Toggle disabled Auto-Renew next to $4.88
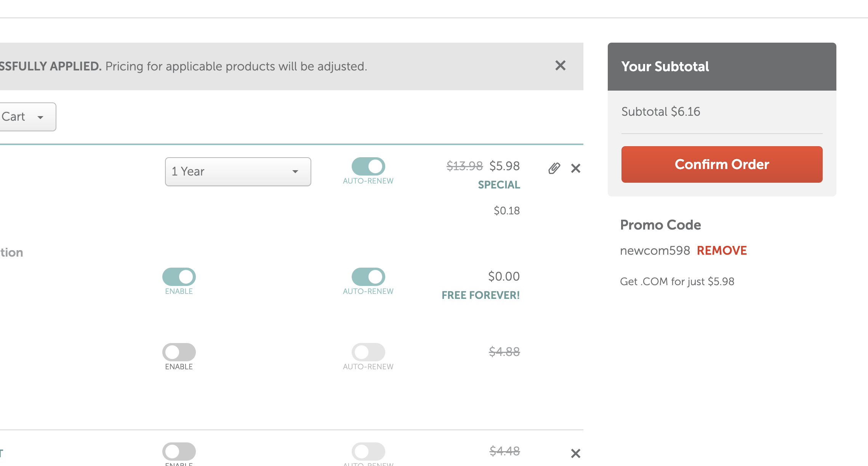 coord(368,352)
